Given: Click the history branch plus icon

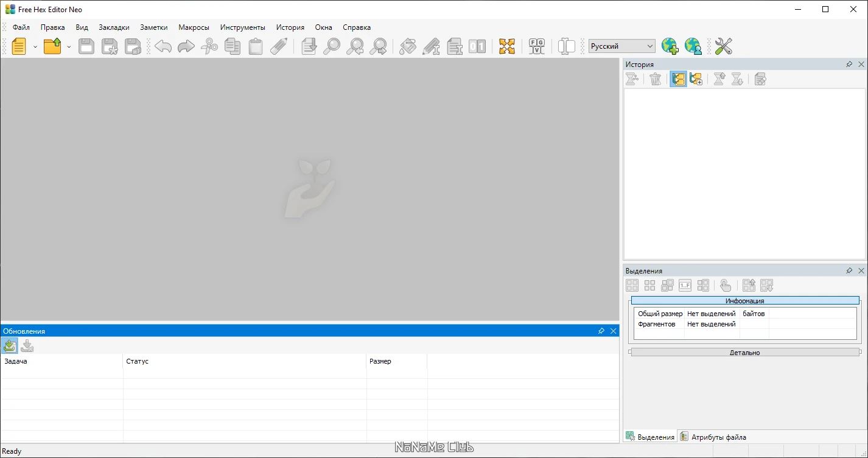Looking at the screenshot, I should pos(696,79).
